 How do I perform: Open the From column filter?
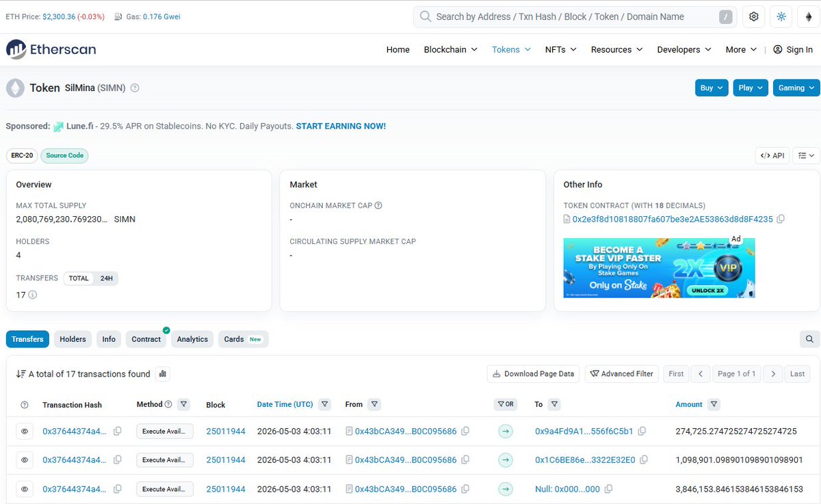(374, 404)
